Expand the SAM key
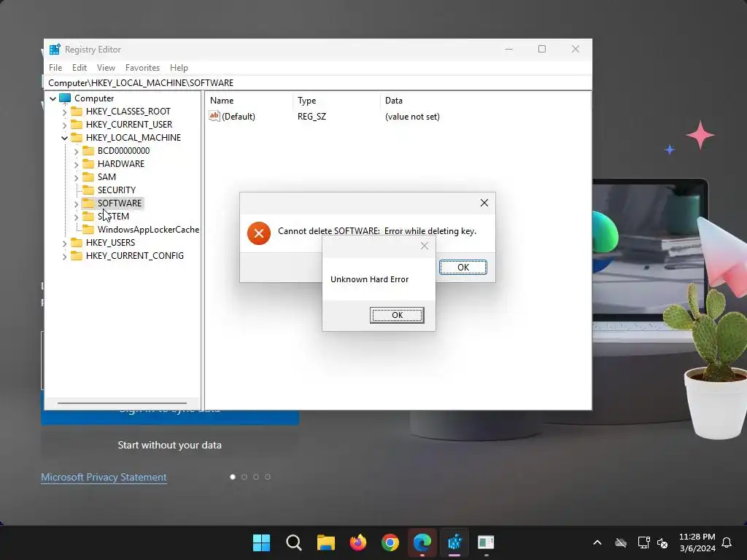The height and width of the screenshot is (560, 747). pyautogui.click(x=76, y=178)
